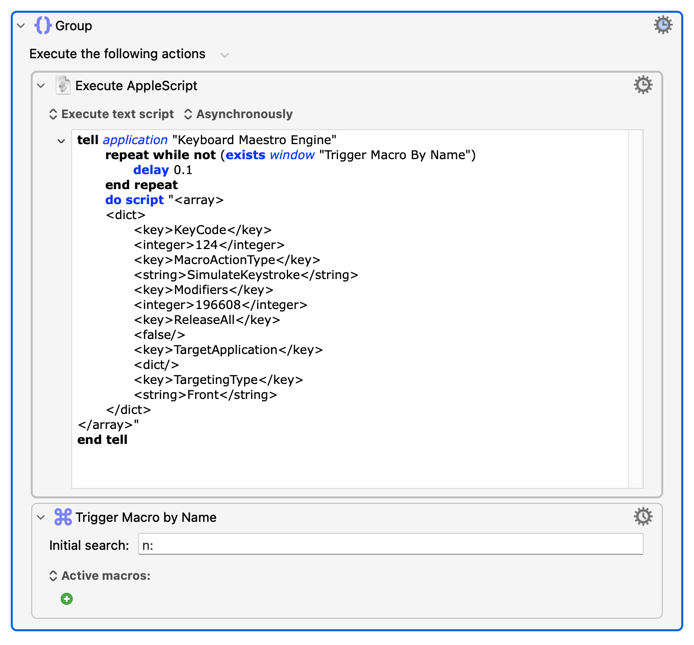This screenshot has height=645, width=694.
Task: Click the 'end repeat' script line
Action: 141,185
